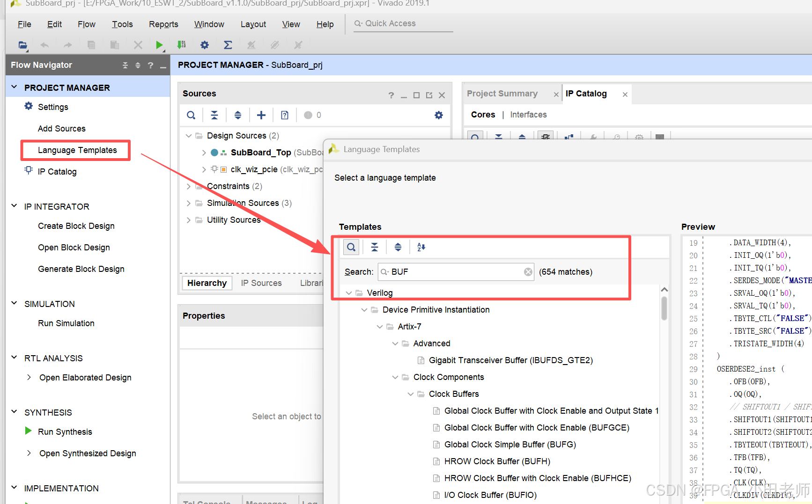Image resolution: width=812 pixels, height=504 pixels.
Task: Click the Copy icon in main toolbar
Action: tap(91, 45)
